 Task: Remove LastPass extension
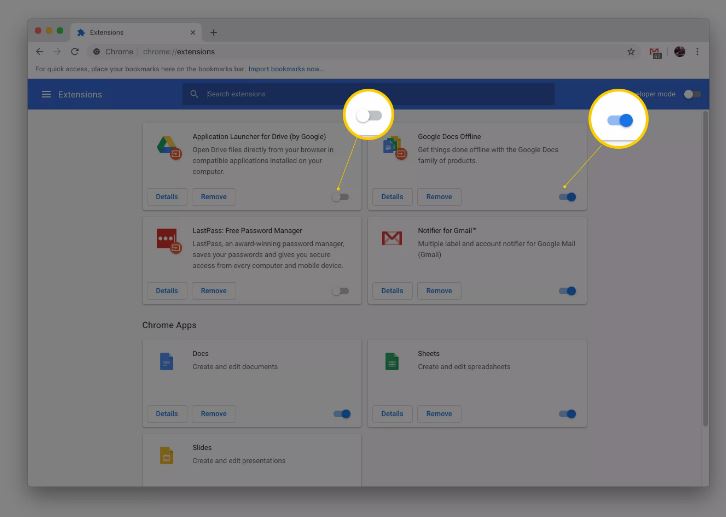tap(213, 291)
